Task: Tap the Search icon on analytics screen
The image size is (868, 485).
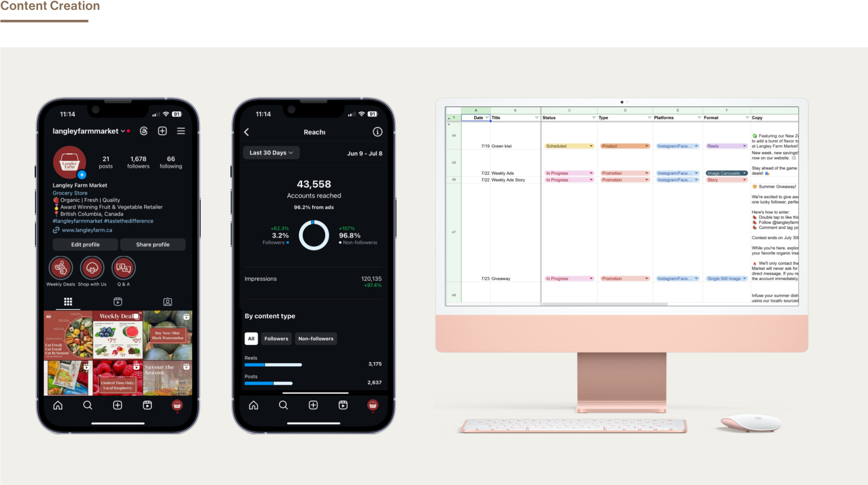Action: (x=283, y=405)
